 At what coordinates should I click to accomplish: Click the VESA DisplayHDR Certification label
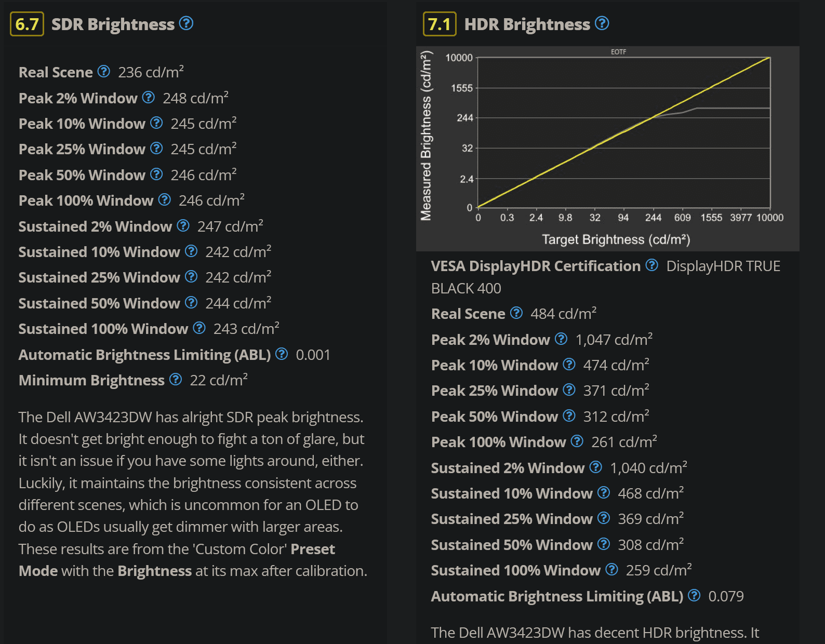[x=536, y=266]
